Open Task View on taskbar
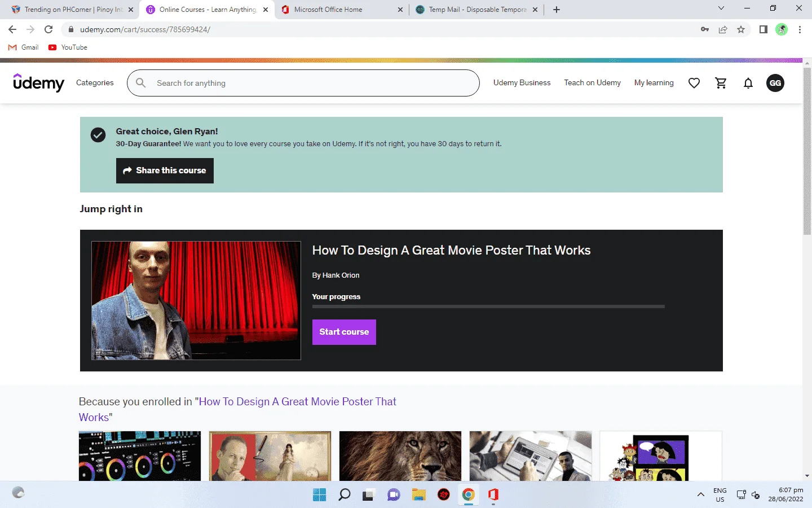Screen dimensions: 812x508 (x=368, y=495)
